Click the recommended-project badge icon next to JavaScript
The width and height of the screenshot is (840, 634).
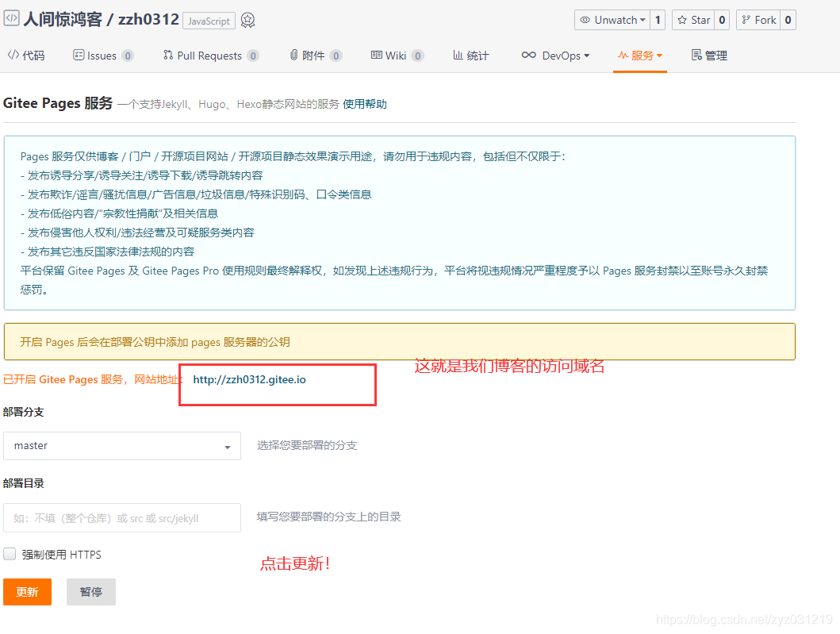[247, 21]
